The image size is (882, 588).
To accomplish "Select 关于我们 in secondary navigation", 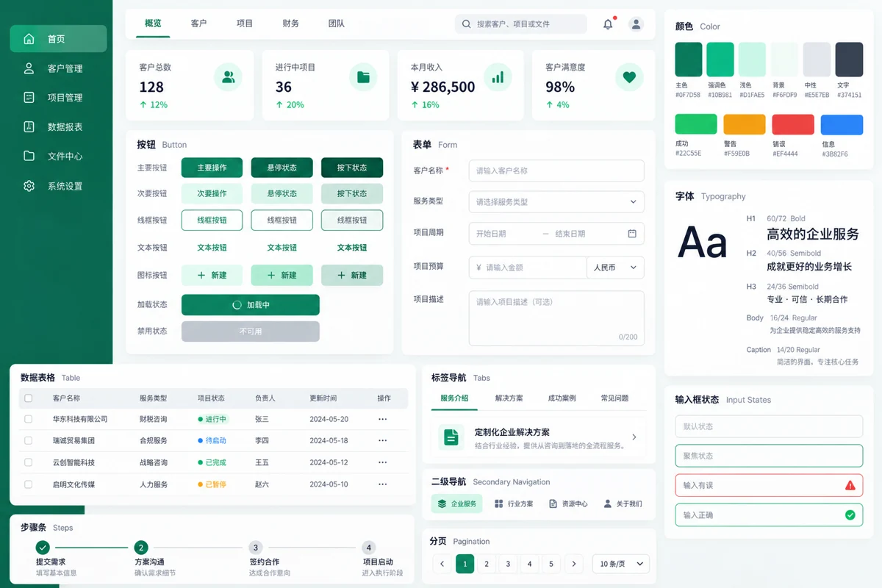I will tap(623, 503).
